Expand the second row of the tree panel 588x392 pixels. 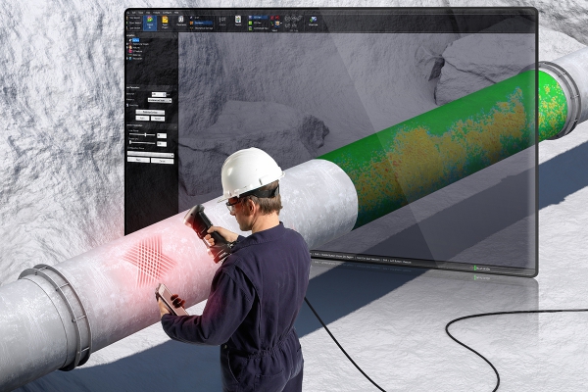pyautogui.click(x=127, y=44)
